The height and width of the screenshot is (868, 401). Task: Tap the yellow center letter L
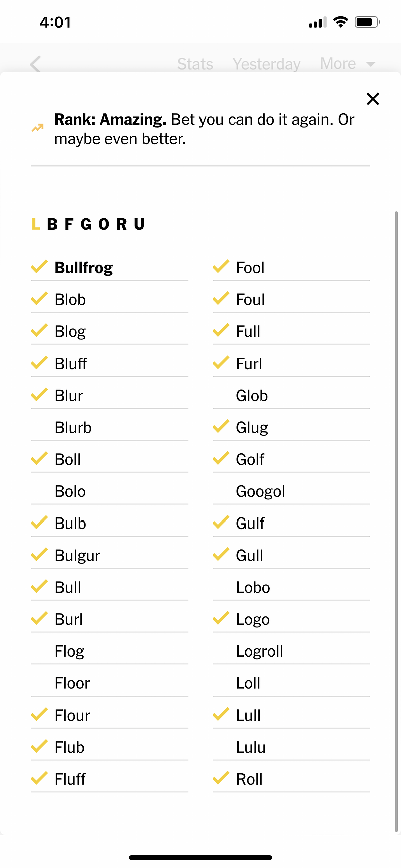pos(35,224)
